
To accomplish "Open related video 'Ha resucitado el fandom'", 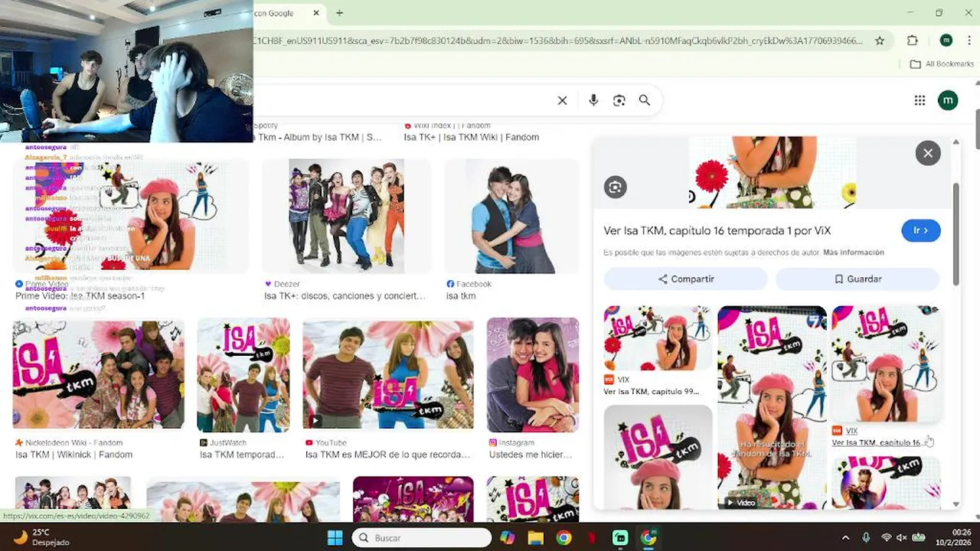I will [772, 408].
